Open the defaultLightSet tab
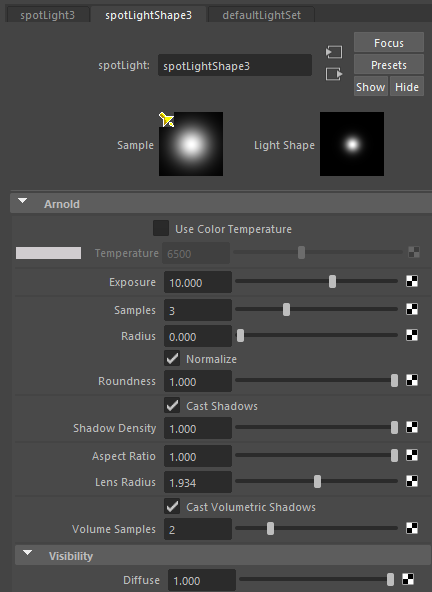432x592 pixels. click(261, 15)
